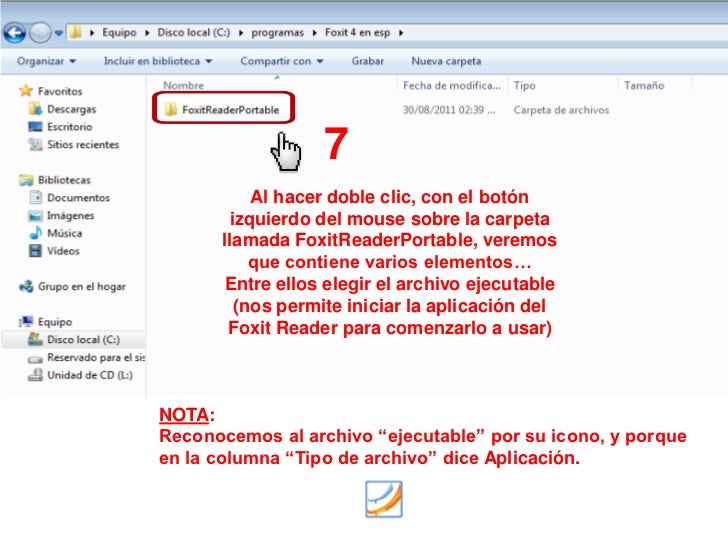
Task: Expand arrow after Disco local (C:) breadcrumb
Action: (241, 33)
